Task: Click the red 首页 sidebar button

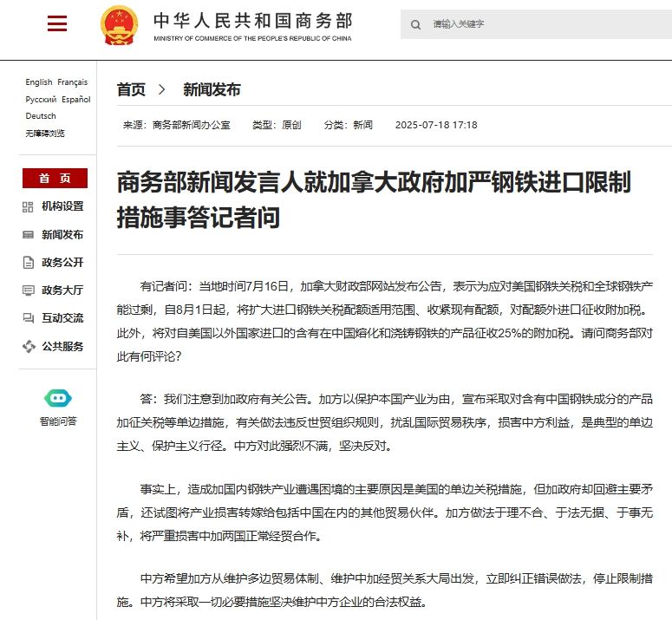Action: (55, 179)
